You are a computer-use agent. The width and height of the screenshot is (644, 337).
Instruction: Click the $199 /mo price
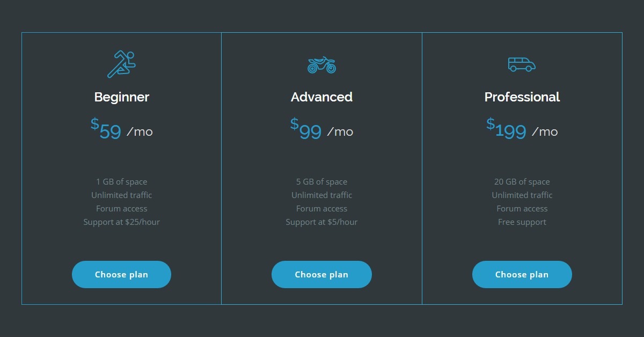[x=522, y=129]
